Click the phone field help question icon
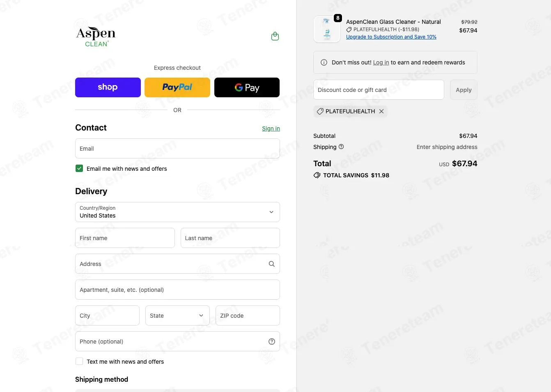The height and width of the screenshot is (392, 551). (x=271, y=342)
